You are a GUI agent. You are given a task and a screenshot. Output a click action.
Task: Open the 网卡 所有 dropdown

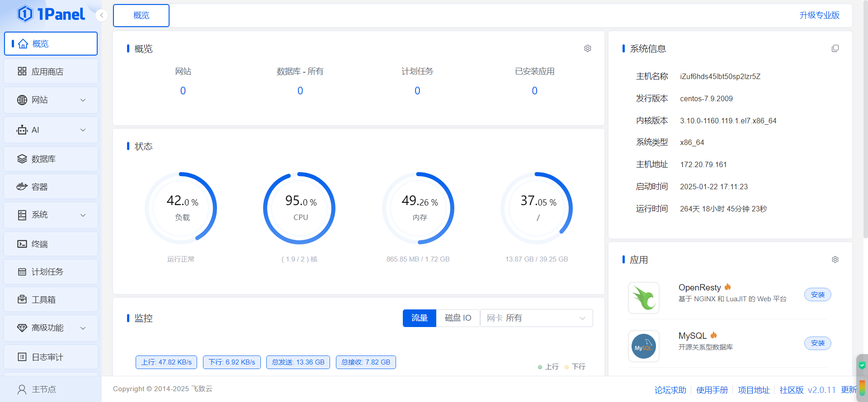pos(536,318)
